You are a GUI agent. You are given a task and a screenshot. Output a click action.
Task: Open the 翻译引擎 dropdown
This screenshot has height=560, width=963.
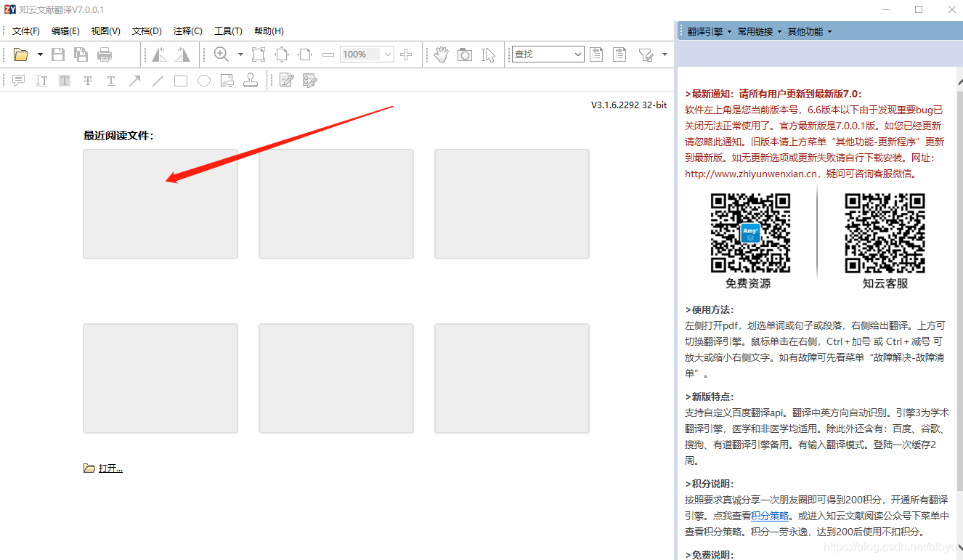705,31
